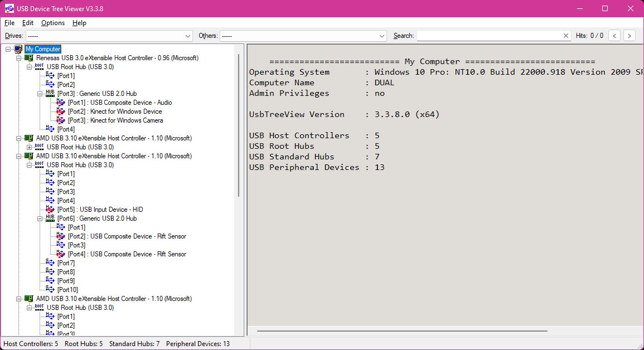The width and height of the screenshot is (644, 350).
Task: Collapse the My Computer tree node
Action: coord(8,49)
